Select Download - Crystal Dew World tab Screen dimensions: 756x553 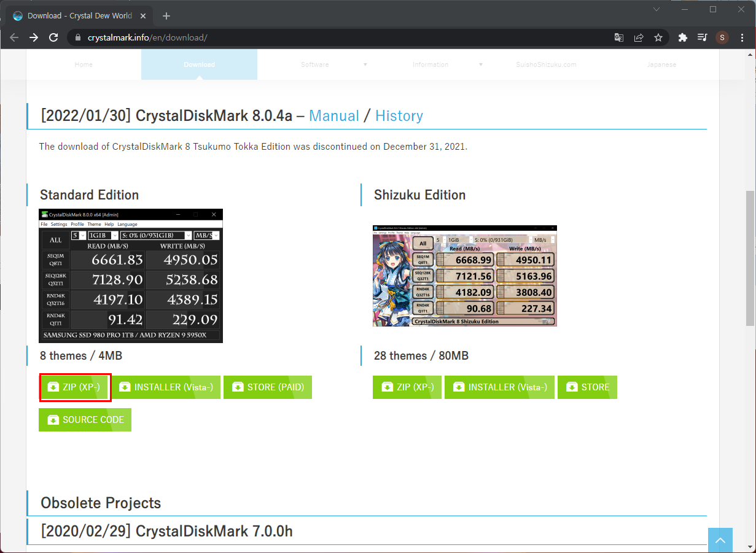pyautogui.click(x=79, y=16)
